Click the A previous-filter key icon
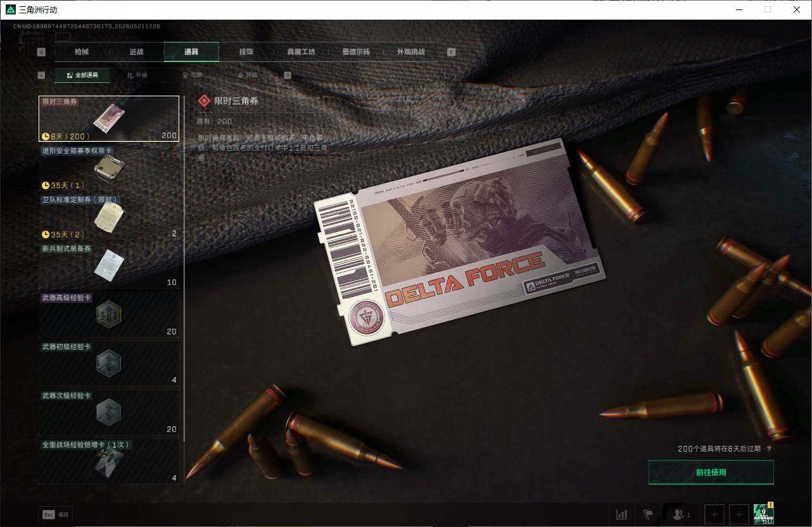 point(42,75)
